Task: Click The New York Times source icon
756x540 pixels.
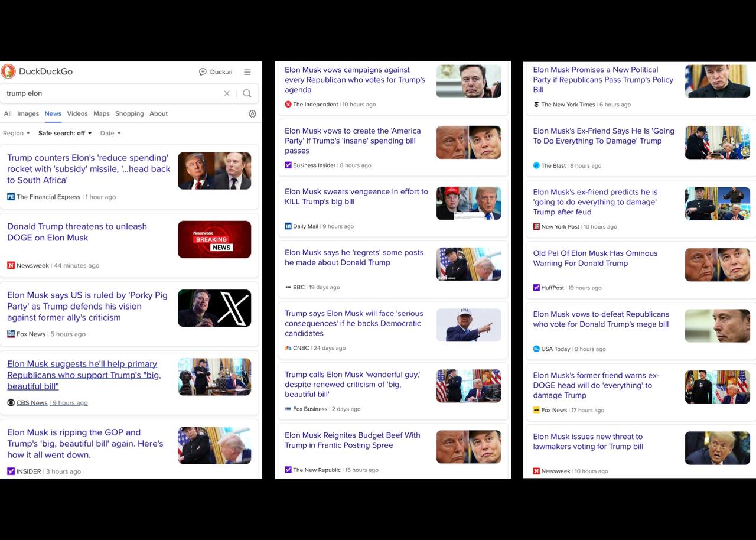Action: tap(536, 105)
